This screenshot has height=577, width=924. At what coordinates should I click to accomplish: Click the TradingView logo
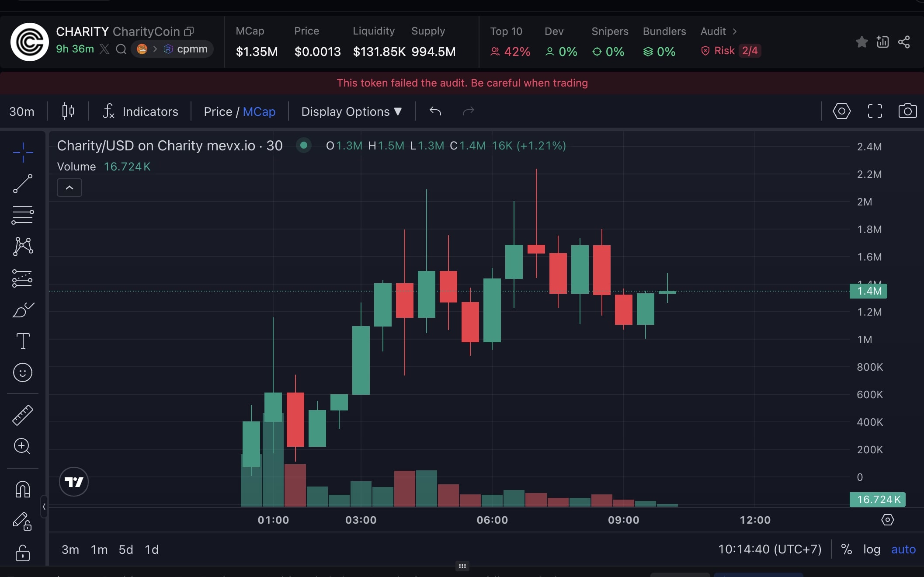point(74,482)
